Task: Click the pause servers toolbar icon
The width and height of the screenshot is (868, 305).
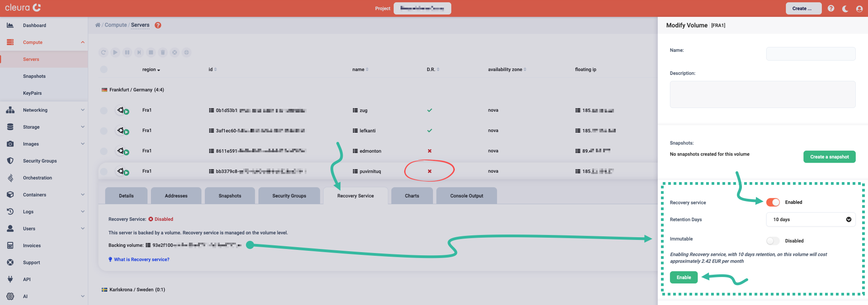Action: click(x=127, y=52)
